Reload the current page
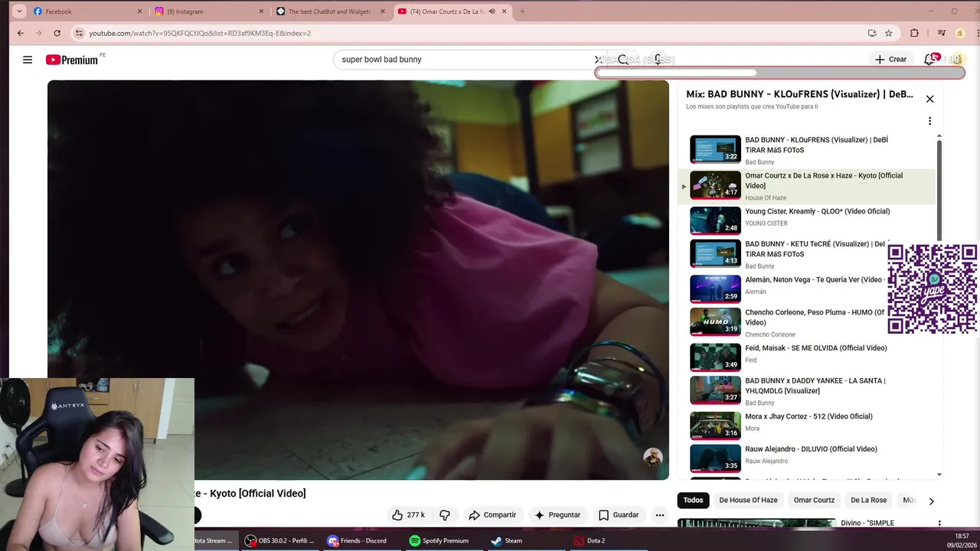The height and width of the screenshot is (551, 980). [x=57, y=33]
